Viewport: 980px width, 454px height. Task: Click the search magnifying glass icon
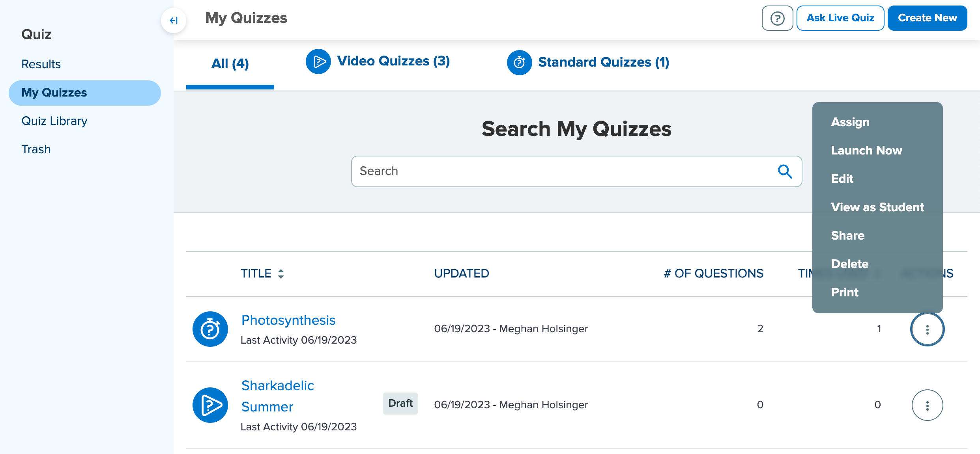coord(785,171)
